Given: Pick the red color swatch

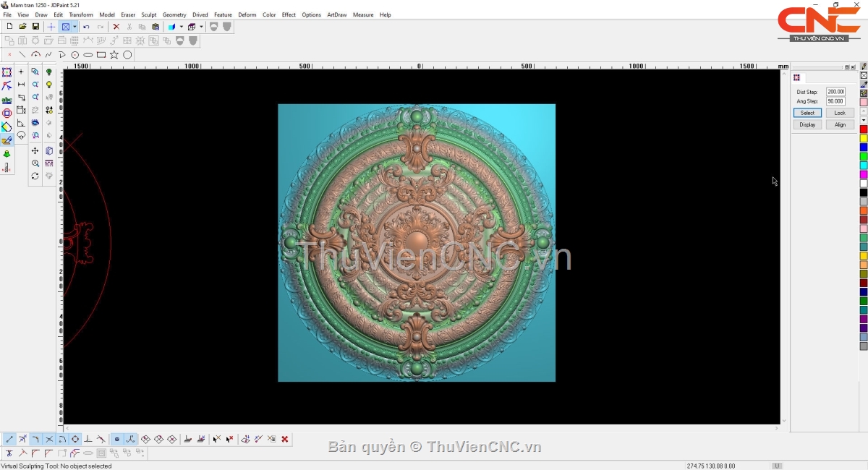Looking at the screenshot, I should coord(863,129).
